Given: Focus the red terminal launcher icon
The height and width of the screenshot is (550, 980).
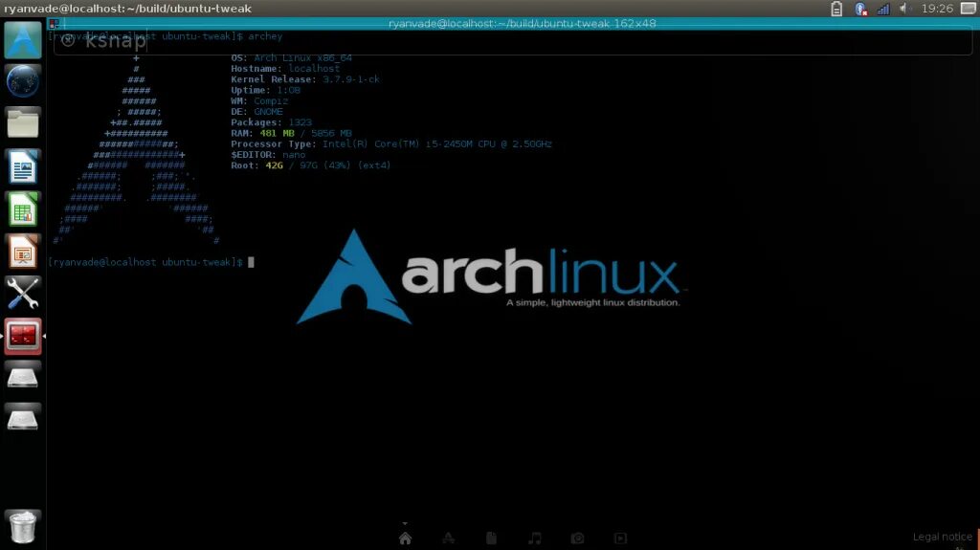Looking at the screenshot, I should [x=23, y=336].
